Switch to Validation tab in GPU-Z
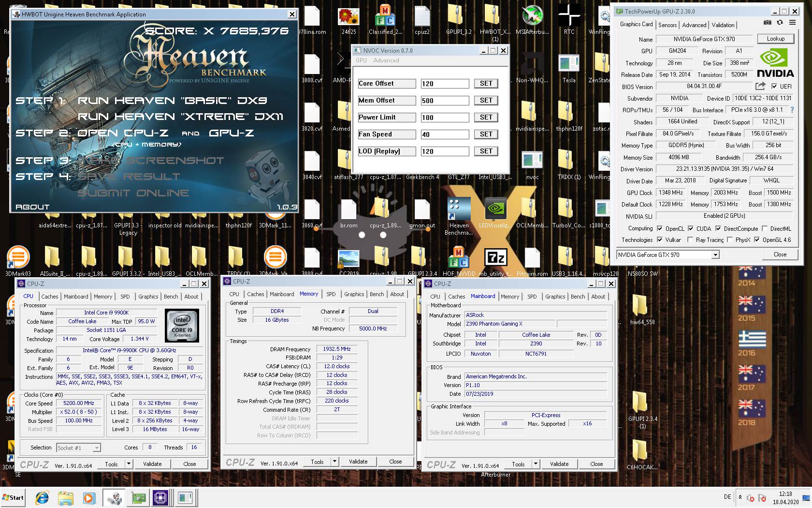This screenshot has height=508, width=812. coord(723,25)
